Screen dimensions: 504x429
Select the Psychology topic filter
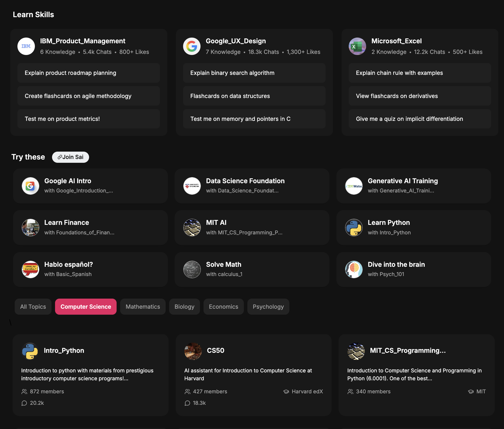(x=268, y=307)
